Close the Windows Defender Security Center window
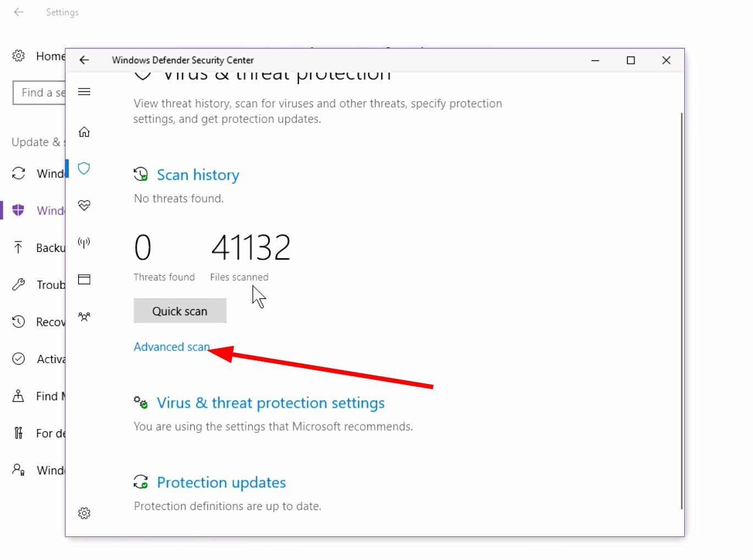The width and height of the screenshot is (753, 560). click(666, 60)
